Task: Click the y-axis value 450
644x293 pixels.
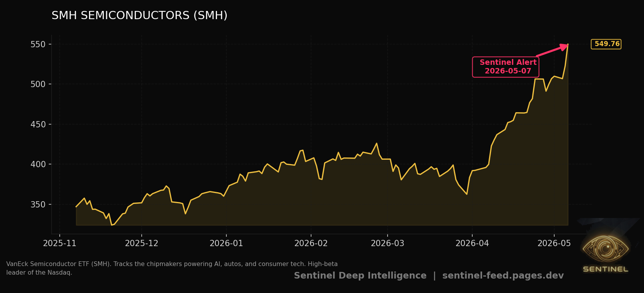Action: click(38, 125)
